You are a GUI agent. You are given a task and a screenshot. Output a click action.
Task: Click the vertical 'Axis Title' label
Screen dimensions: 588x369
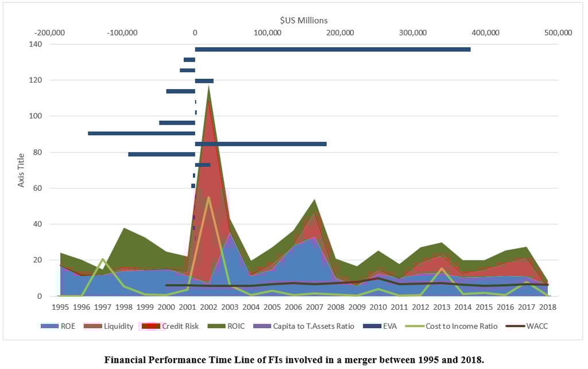tap(21, 170)
